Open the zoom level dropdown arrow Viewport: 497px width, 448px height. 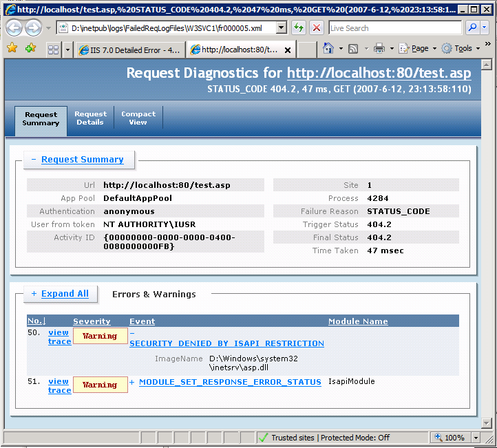476,438
